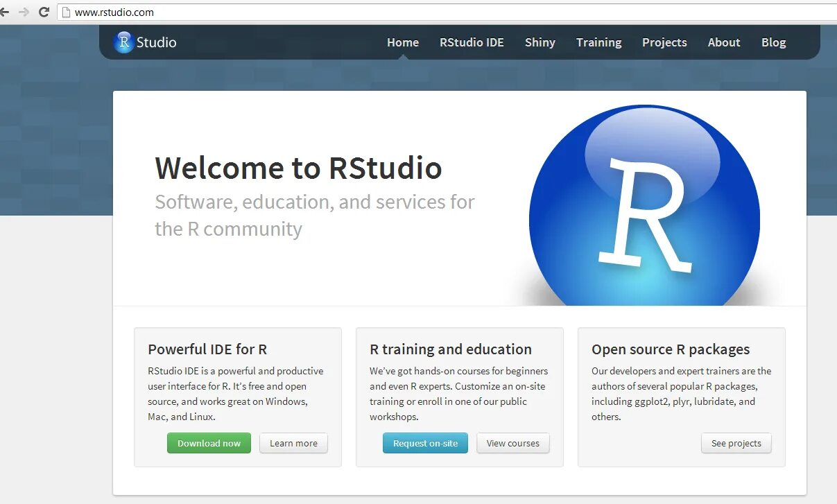
Task: Open the Training nav item
Action: [599, 42]
